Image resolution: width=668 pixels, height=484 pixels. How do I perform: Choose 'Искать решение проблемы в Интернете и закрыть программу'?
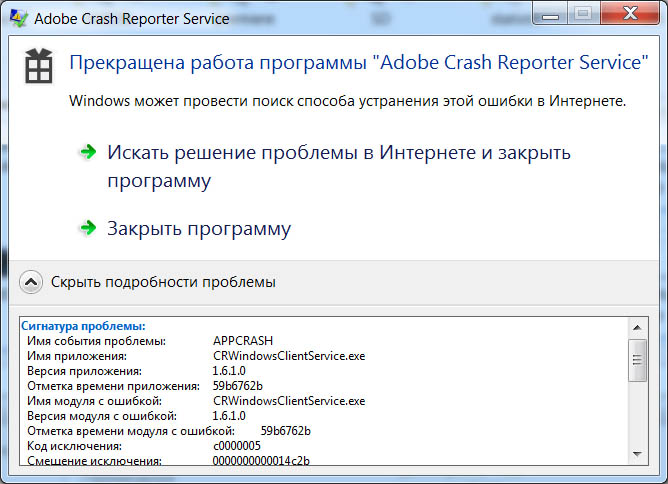[339, 167]
